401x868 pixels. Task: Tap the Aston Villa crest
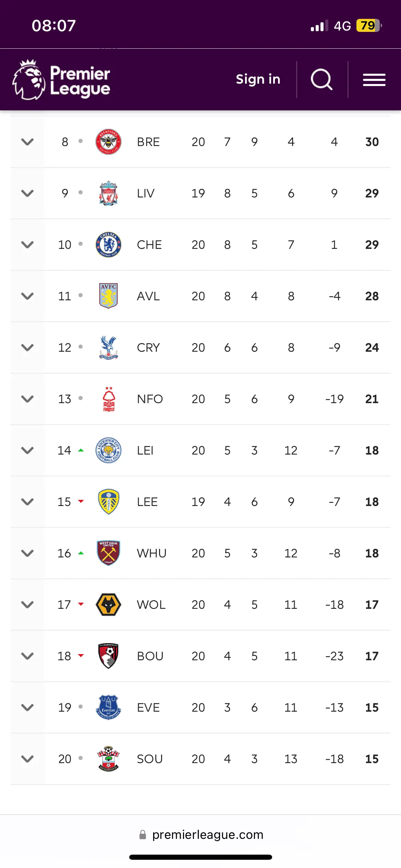coord(108,296)
